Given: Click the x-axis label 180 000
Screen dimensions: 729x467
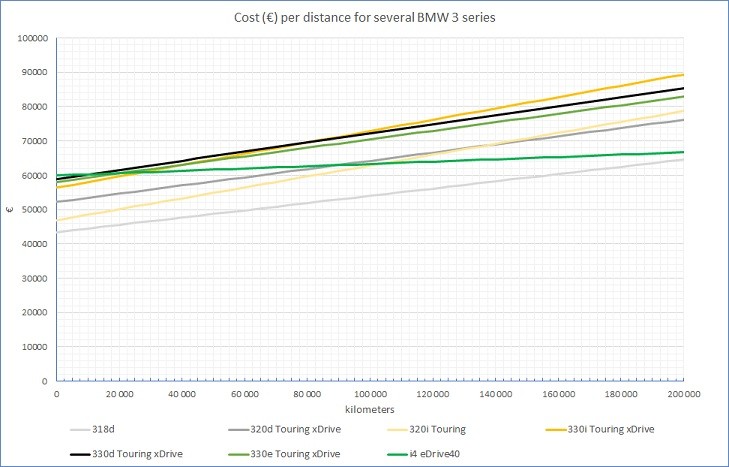Looking at the screenshot, I should pos(621,394).
